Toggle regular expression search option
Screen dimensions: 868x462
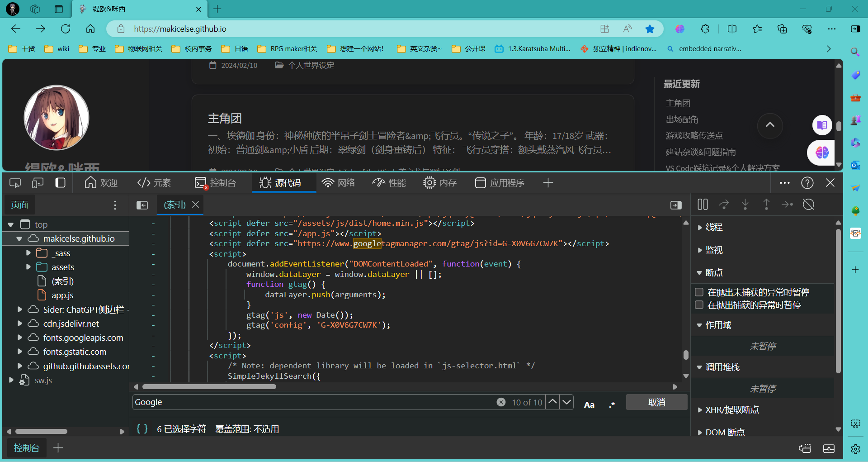tap(612, 405)
